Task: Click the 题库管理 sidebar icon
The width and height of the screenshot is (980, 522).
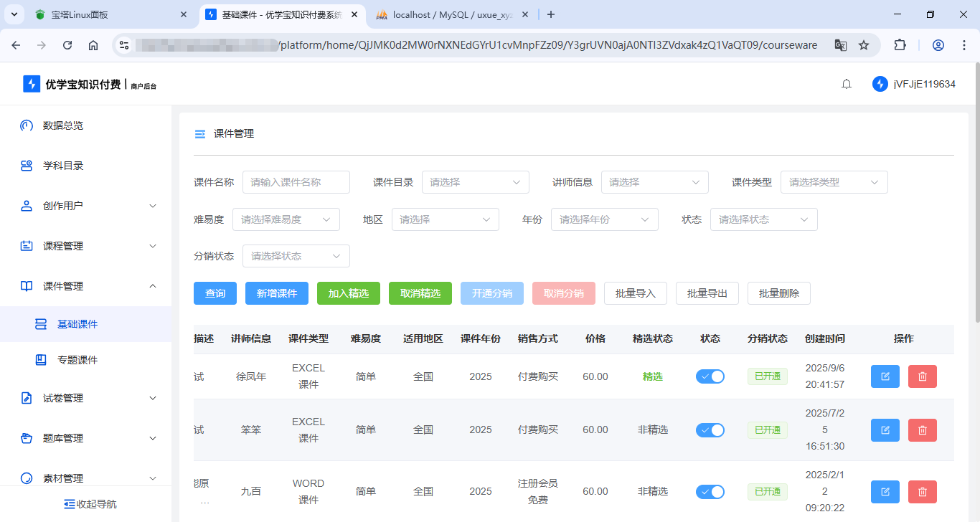Action: click(26, 438)
